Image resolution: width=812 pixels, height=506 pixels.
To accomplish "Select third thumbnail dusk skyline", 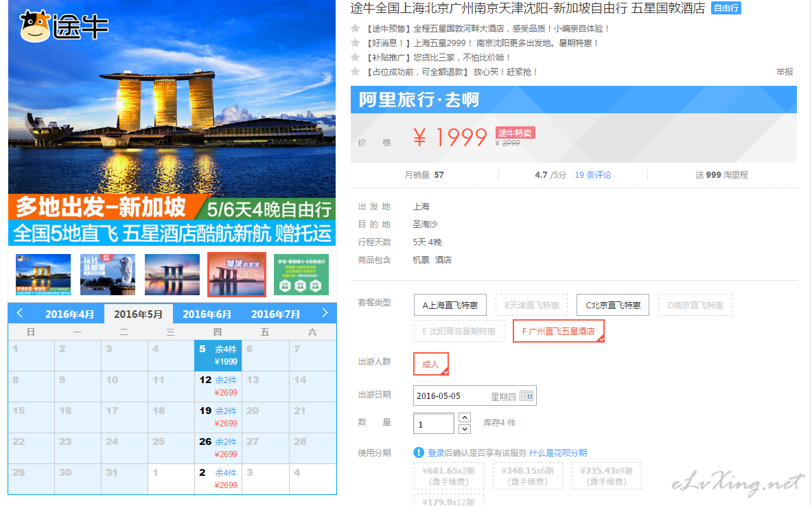I will 172,275.
